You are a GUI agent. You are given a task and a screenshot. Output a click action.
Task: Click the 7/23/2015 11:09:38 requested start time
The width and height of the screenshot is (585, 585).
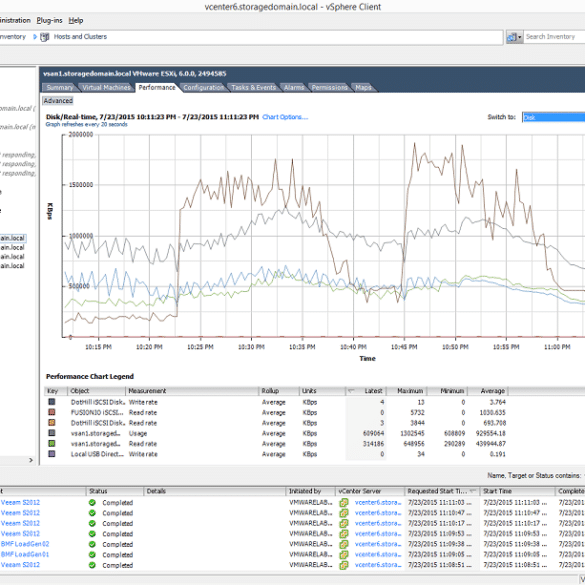tap(439, 544)
